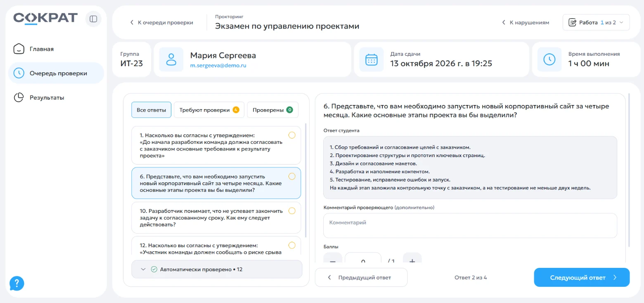Open the Работа 1 из 2 dropdown

(596, 22)
